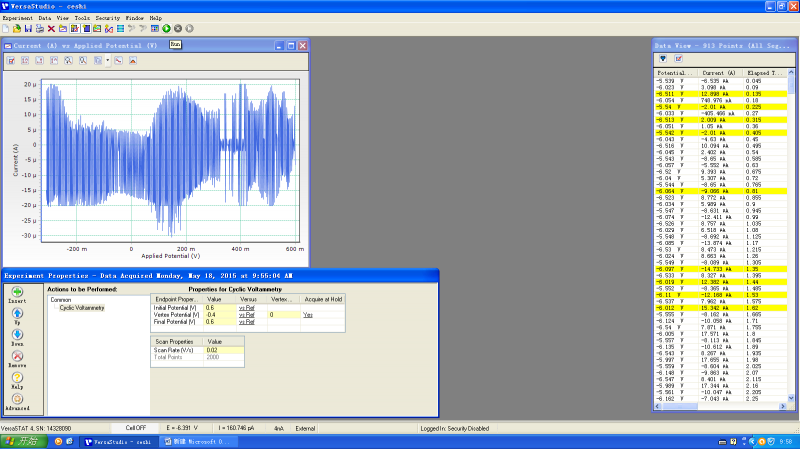
Task: Click the red X delete toolbar icon
Action: click(50, 28)
